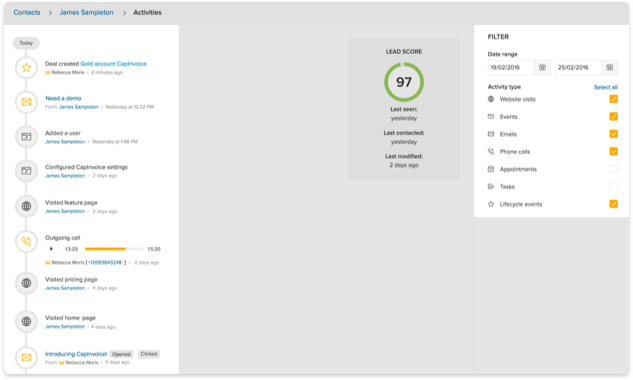Click the Website visits globe icon in filter
Image resolution: width=633 pixels, height=380 pixels.
point(491,99)
